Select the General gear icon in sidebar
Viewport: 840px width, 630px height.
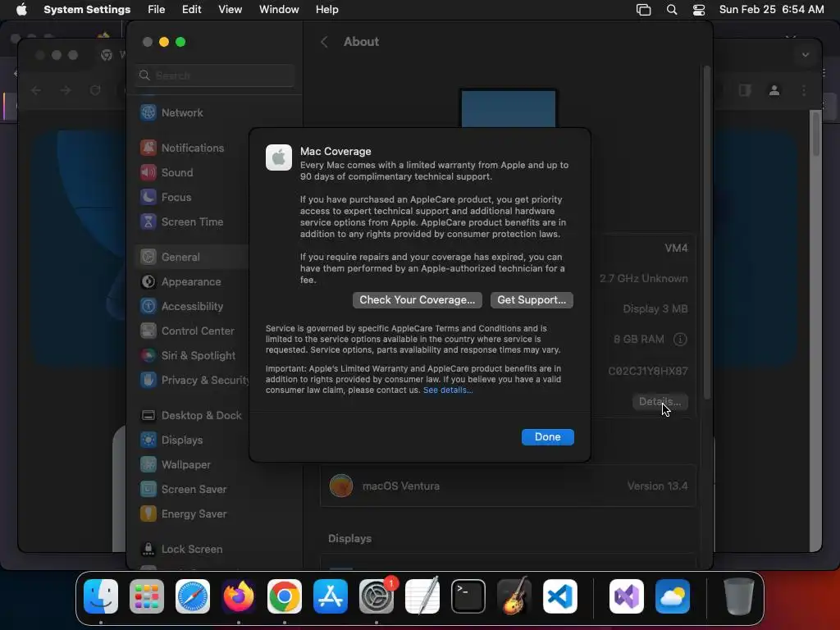pyautogui.click(x=148, y=257)
